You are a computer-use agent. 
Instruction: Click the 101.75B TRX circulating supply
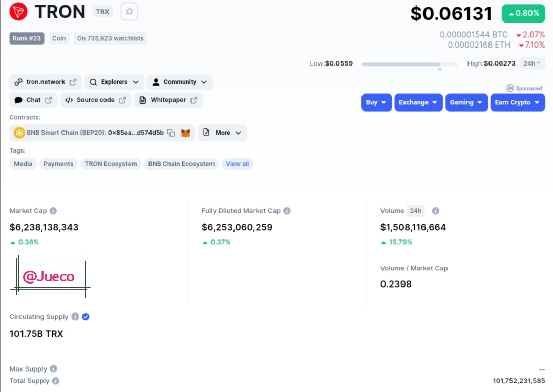tap(36, 334)
